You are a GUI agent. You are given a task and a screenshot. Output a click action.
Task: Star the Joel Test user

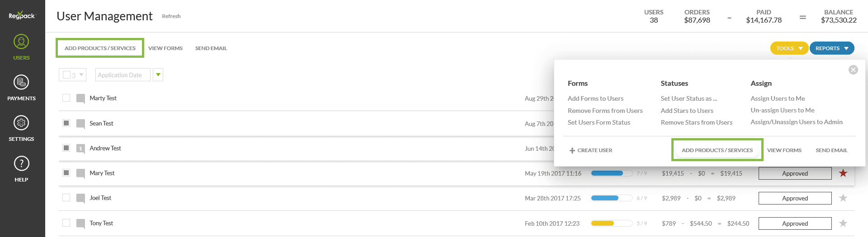(x=843, y=198)
